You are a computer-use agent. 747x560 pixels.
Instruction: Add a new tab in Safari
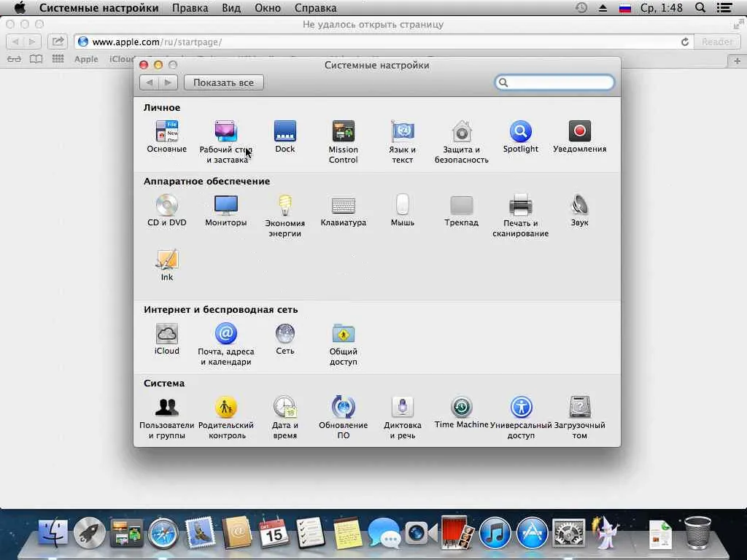737,61
